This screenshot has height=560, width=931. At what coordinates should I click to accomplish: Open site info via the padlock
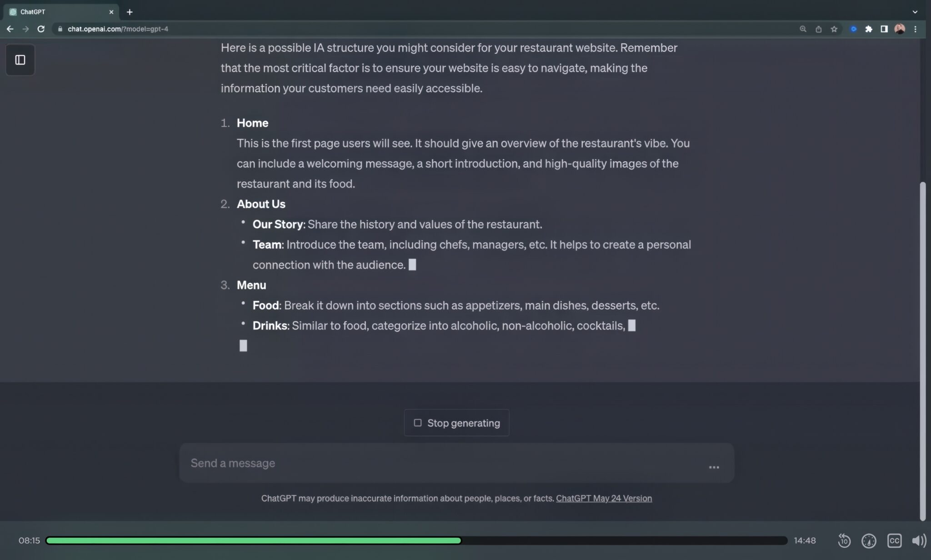pyautogui.click(x=60, y=29)
